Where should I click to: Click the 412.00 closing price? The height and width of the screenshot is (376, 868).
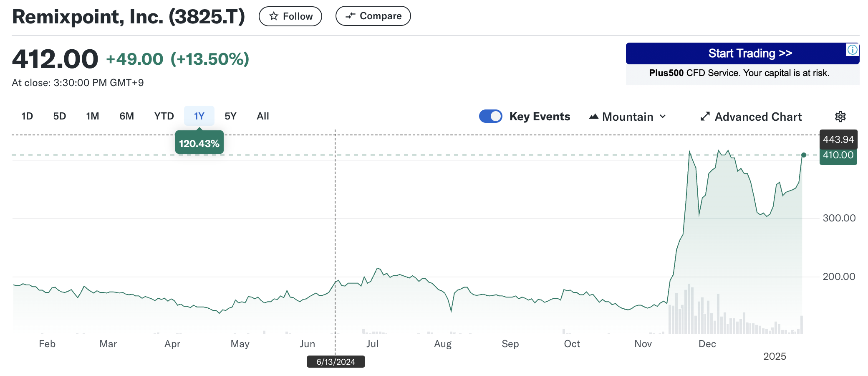(55, 59)
